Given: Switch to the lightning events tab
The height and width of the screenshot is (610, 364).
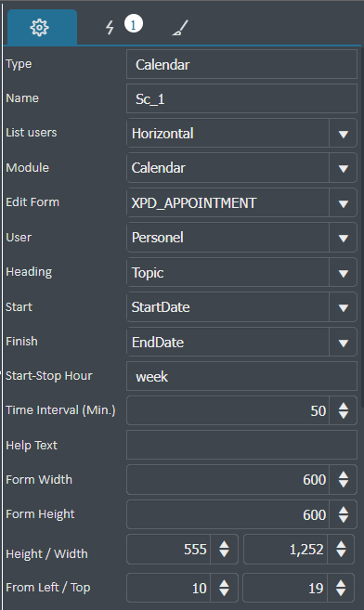Looking at the screenshot, I should tap(110, 28).
